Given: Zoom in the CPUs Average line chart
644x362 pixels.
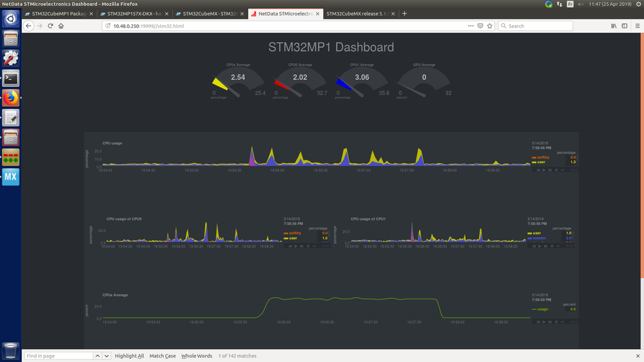Looking at the screenshot, I should tap(556, 322).
